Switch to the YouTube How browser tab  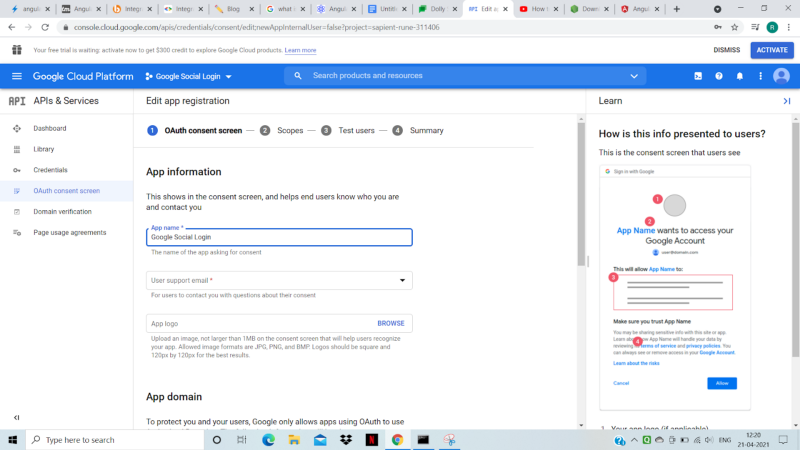coord(538,9)
